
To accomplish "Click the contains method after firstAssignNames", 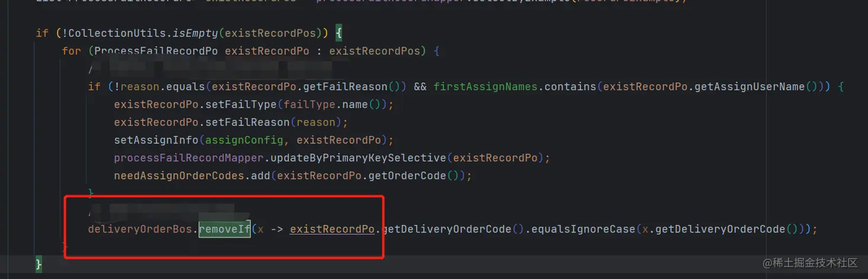I will 570,87.
